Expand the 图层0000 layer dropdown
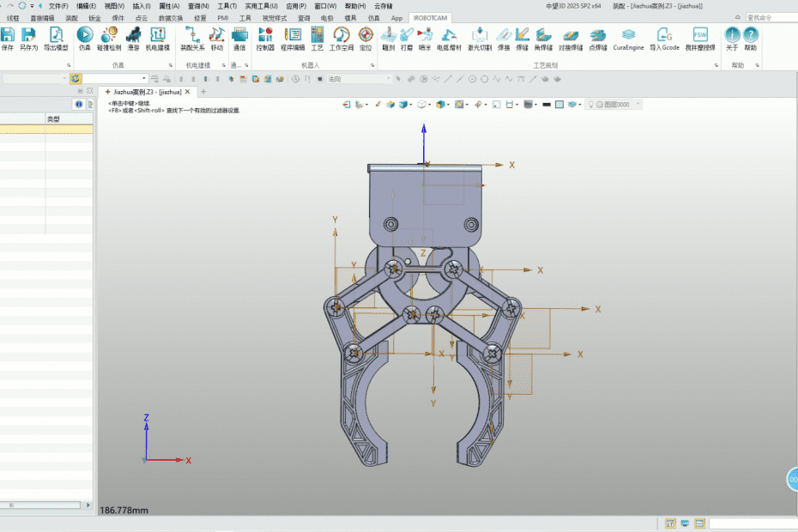The width and height of the screenshot is (798, 532). click(638, 105)
